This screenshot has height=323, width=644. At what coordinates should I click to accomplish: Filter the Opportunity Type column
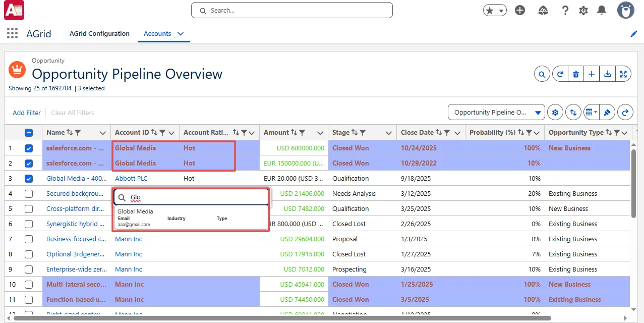coord(616,133)
